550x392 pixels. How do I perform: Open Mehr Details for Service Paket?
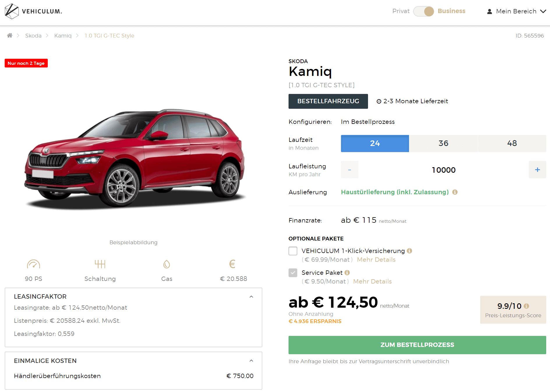pos(372,281)
